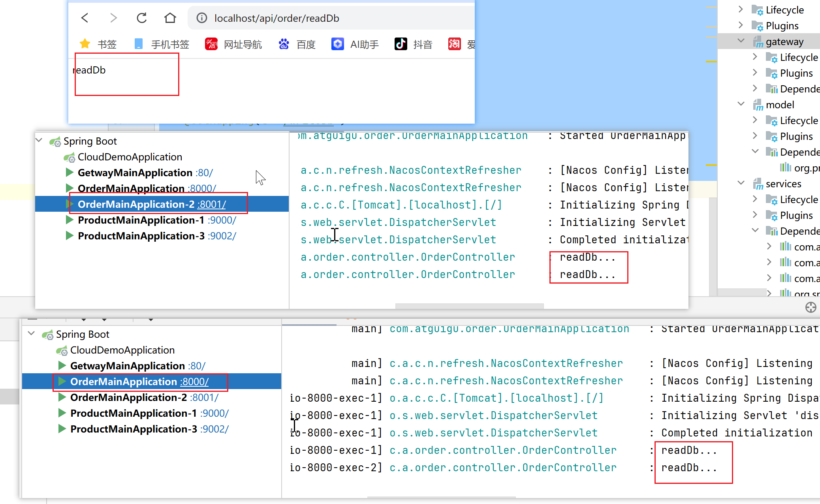The image size is (820, 504).
Task: Open the :8001/ link in upper panel
Action: pos(212,204)
